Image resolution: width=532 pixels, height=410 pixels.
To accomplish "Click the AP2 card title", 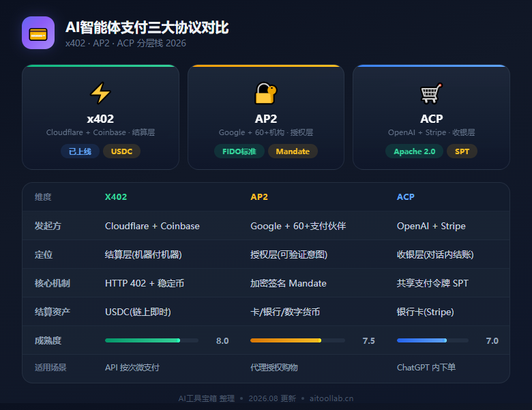I will (266, 119).
